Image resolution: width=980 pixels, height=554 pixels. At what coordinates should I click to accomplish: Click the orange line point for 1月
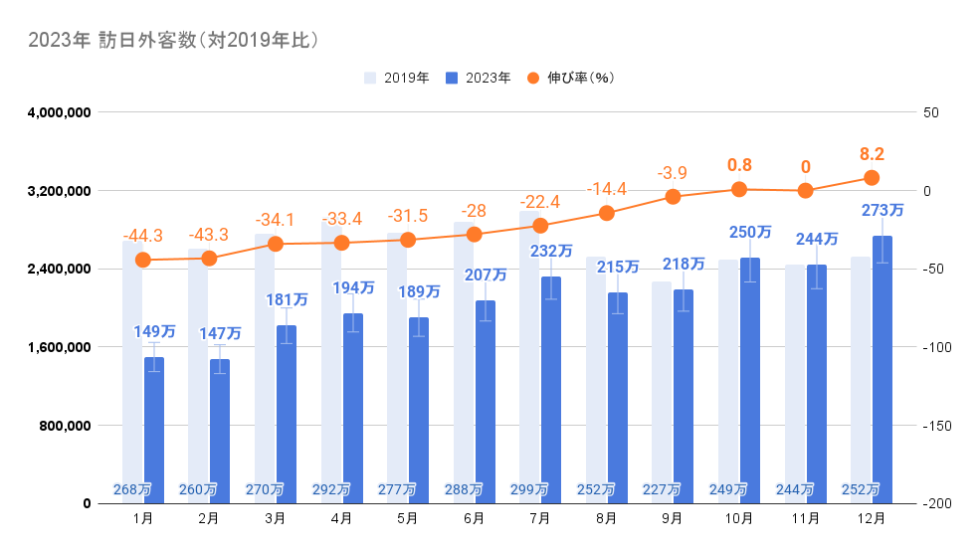pos(142,260)
